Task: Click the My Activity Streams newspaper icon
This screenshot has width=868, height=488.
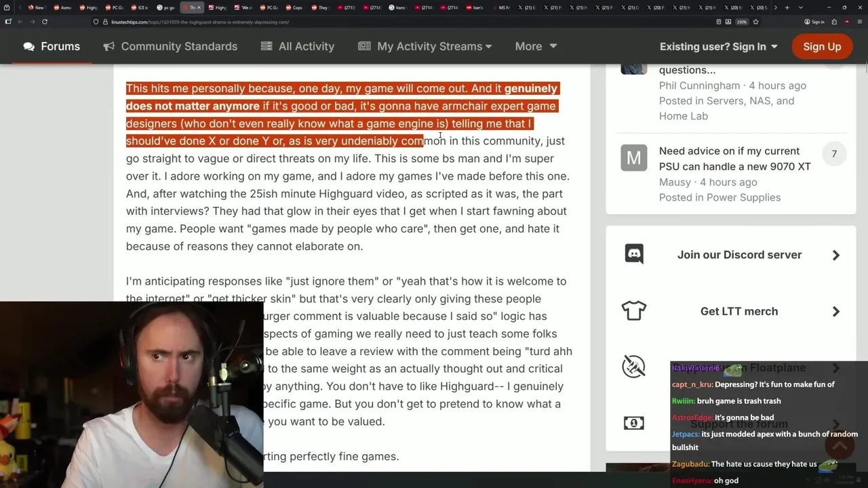Action: [364, 46]
